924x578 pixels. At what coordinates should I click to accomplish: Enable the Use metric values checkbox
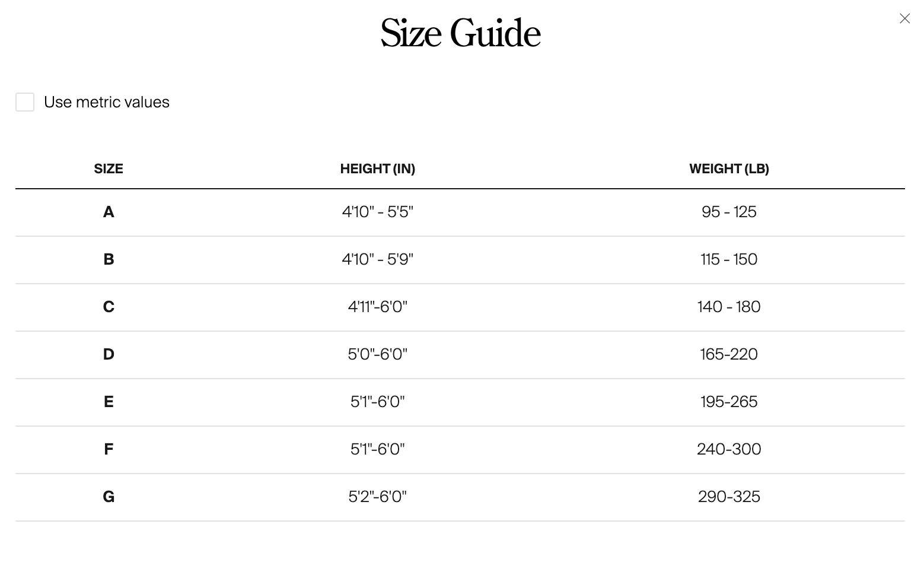[x=25, y=102]
